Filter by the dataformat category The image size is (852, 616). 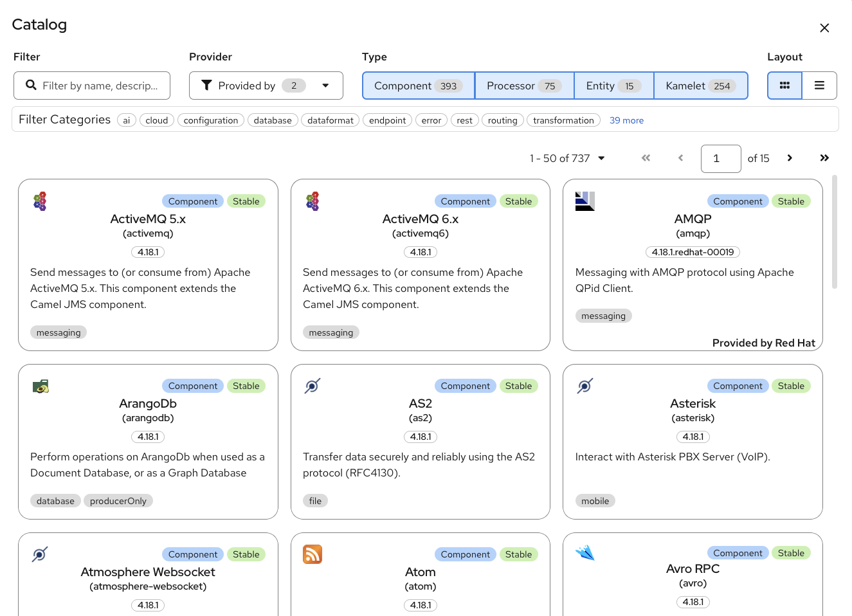(331, 120)
